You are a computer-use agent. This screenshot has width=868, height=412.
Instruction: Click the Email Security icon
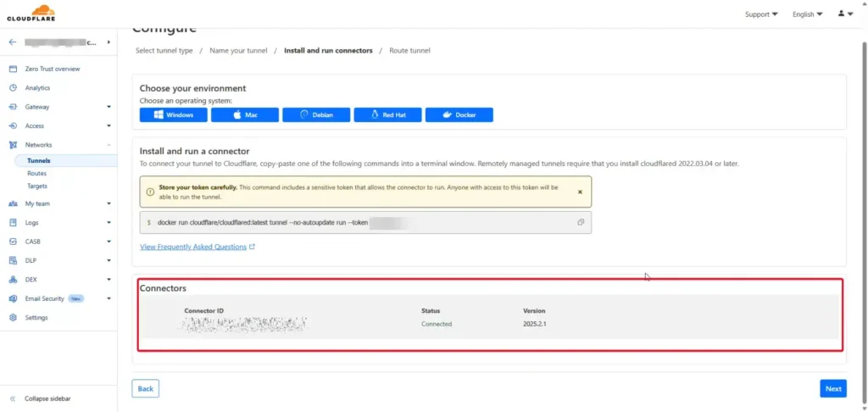coord(14,298)
